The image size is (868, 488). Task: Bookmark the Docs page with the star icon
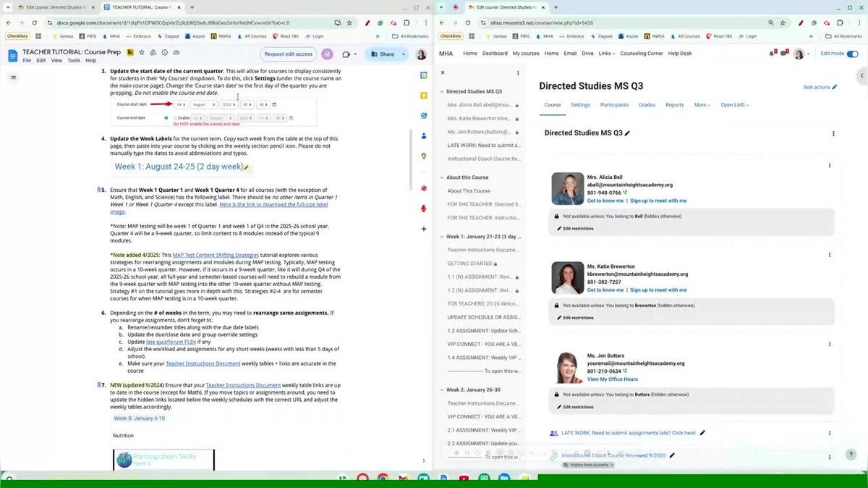point(351,22)
